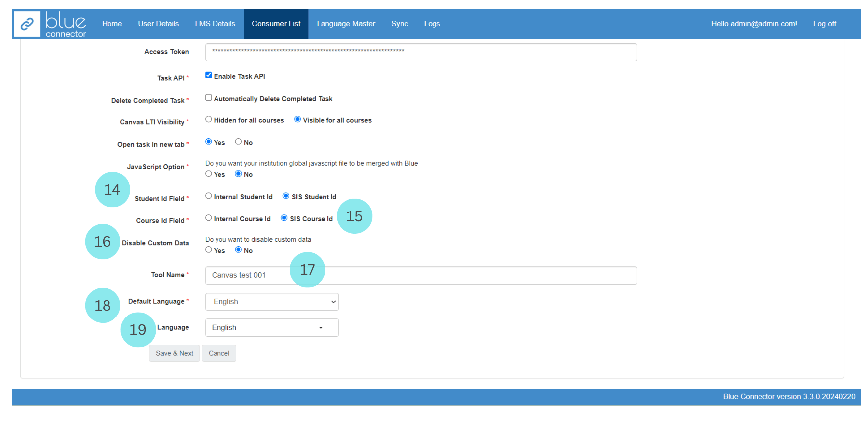Click the Access Token label
The height and width of the screenshot is (423, 868).
(x=167, y=52)
